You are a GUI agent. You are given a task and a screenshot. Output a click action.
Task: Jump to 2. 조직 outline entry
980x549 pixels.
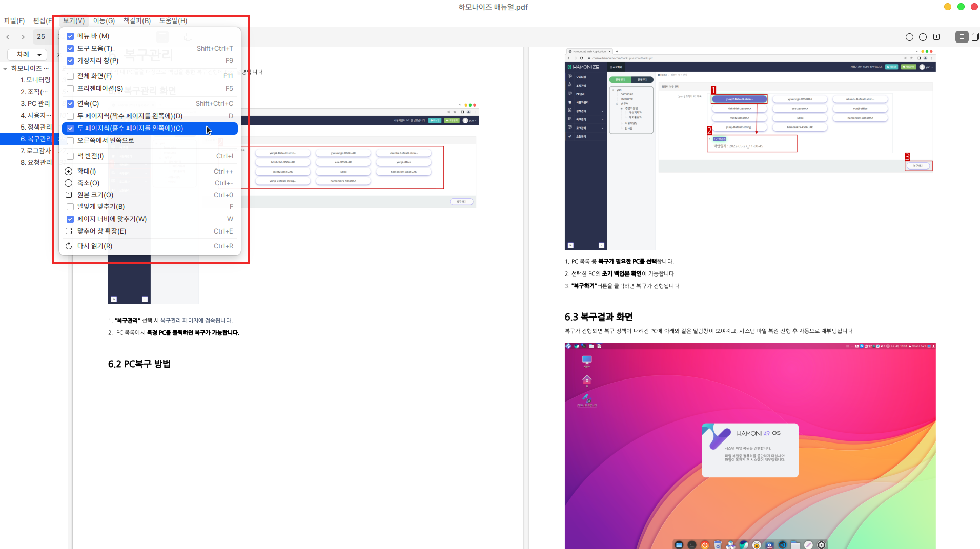click(x=34, y=92)
